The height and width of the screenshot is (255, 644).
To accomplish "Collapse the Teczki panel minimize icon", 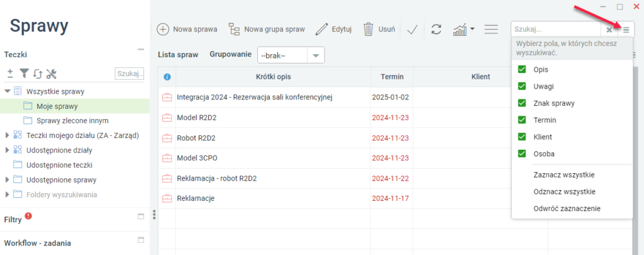I will (141, 49).
